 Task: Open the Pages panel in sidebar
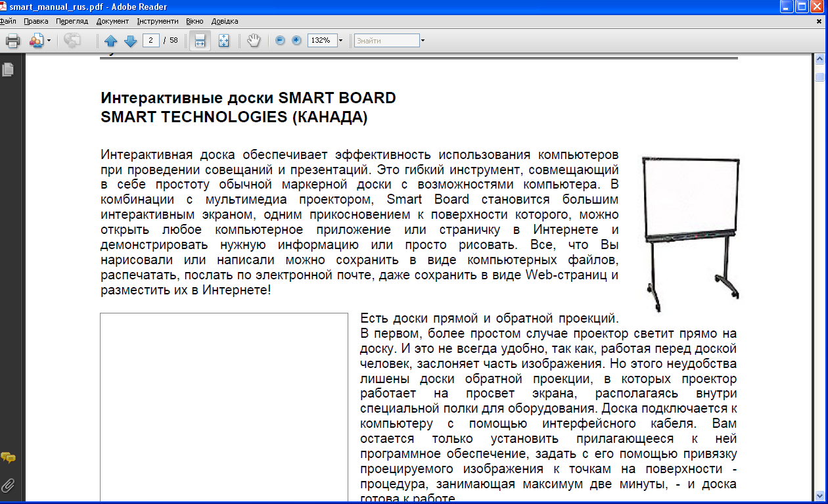tap(8, 69)
